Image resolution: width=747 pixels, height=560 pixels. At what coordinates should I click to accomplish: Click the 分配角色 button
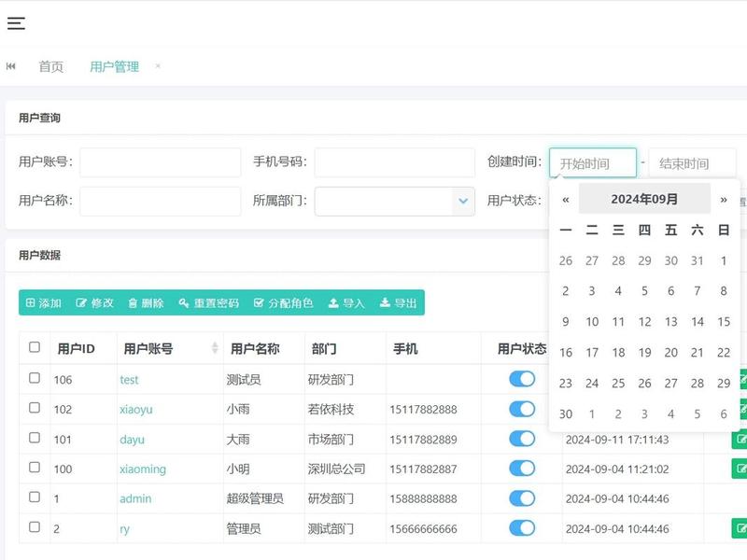click(x=283, y=302)
